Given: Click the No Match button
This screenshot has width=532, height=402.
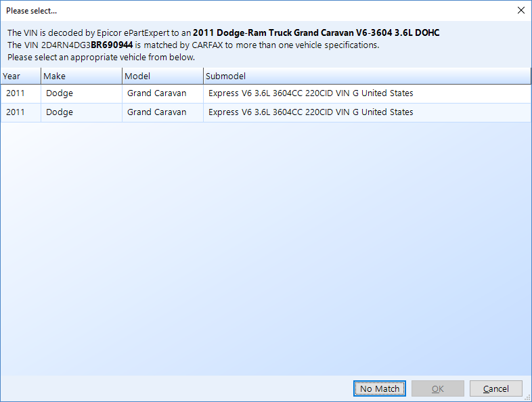Looking at the screenshot, I should (379, 388).
